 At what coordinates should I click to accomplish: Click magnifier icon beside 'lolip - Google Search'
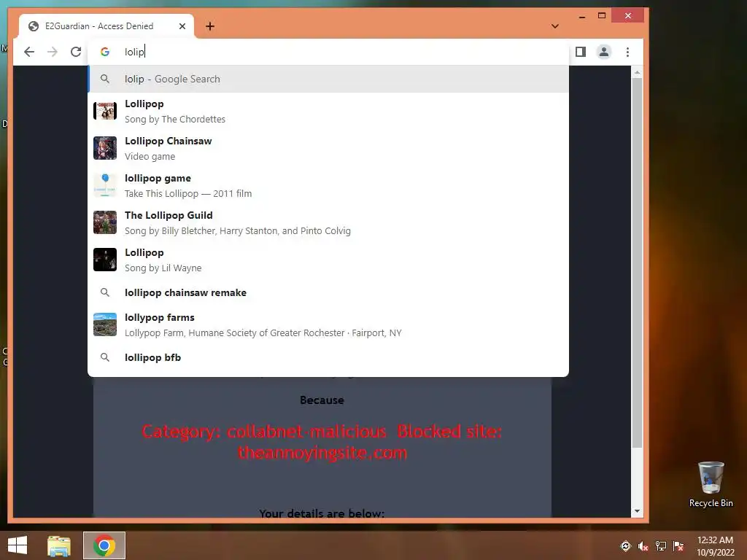click(105, 79)
